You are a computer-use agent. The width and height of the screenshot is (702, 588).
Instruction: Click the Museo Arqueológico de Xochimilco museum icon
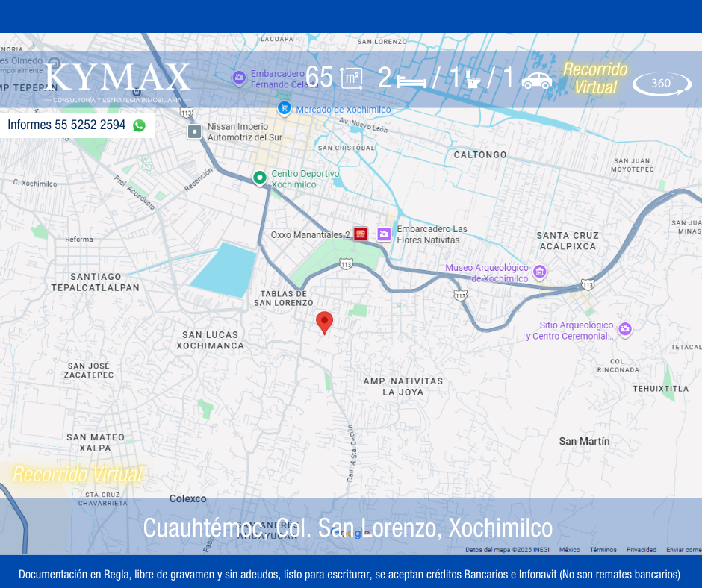[540, 272]
